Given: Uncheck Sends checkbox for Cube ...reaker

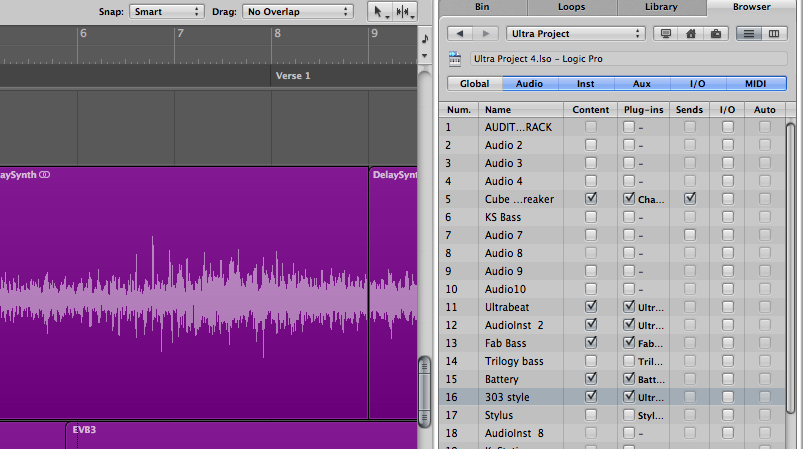Looking at the screenshot, I should [690, 199].
